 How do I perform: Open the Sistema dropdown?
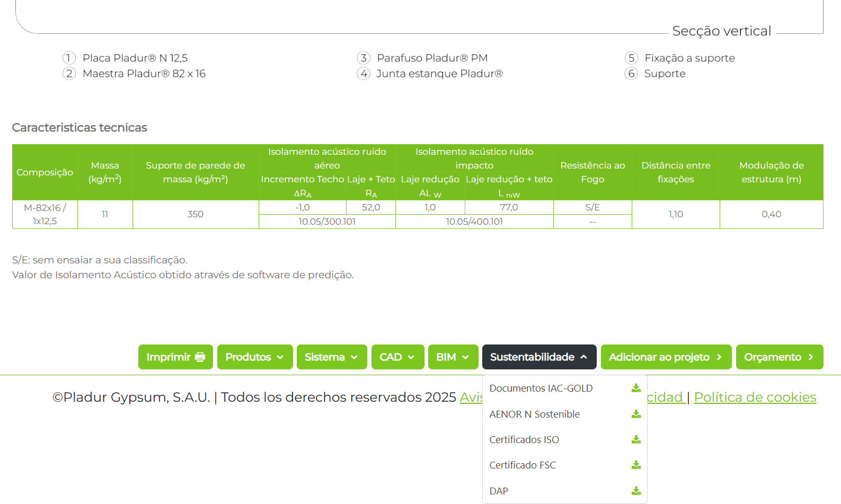click(x=332, y=357)
